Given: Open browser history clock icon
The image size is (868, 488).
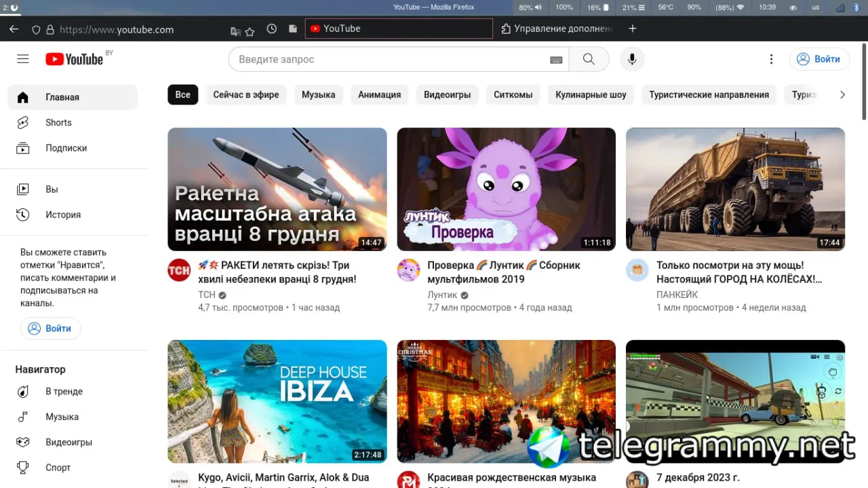Looking at the screenshot, I should [x=271, y=29].
